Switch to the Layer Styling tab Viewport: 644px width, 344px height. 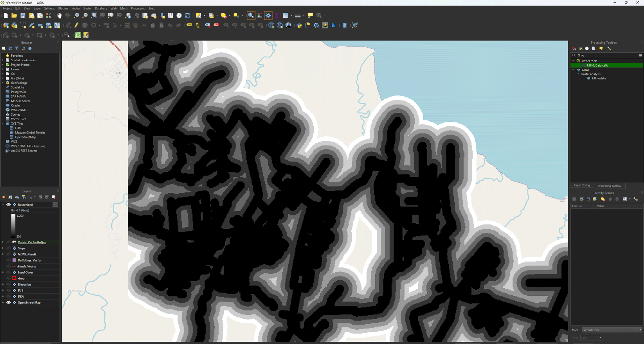tap(582, 185)
